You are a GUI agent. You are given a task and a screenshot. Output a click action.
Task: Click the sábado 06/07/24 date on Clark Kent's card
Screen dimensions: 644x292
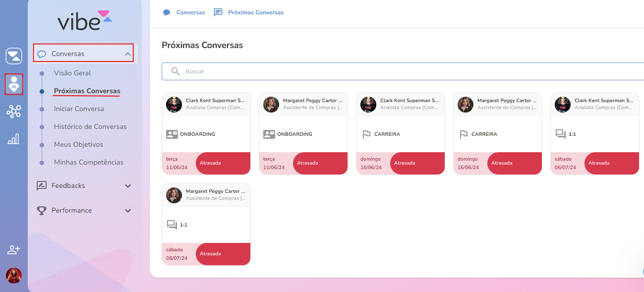[x=565, y=163]
